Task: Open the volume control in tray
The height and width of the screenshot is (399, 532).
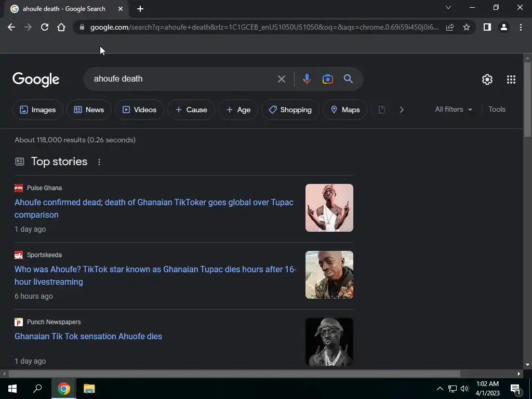Action: [x=464, y=389]
